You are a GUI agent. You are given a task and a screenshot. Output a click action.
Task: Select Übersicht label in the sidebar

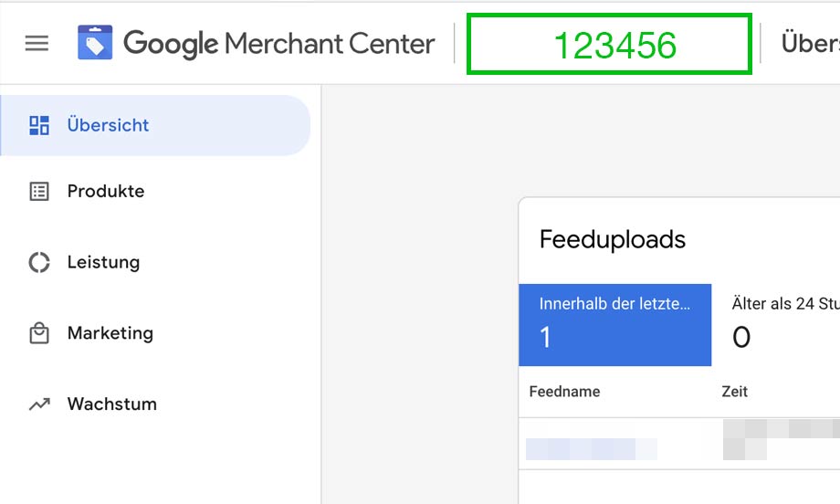(x=108, y=125)
